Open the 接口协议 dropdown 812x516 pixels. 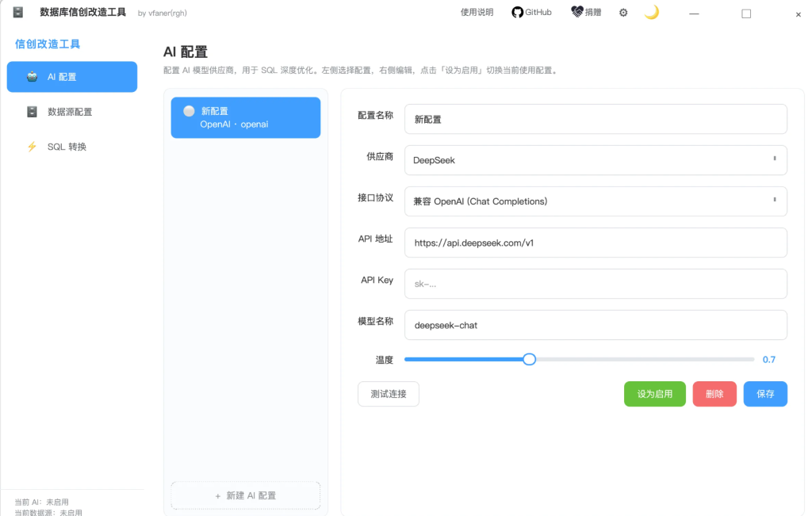(596, 201)
